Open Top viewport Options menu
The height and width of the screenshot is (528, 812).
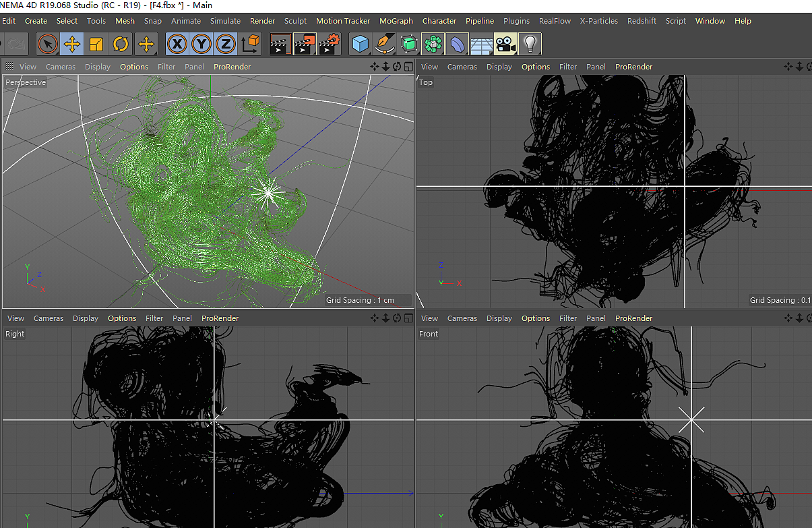[536, 67]
